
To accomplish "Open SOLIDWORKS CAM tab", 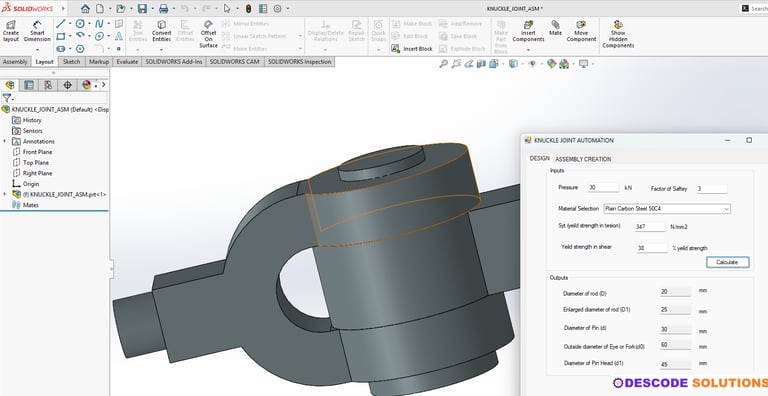I will pyautogui.click(x=235, y=62).
